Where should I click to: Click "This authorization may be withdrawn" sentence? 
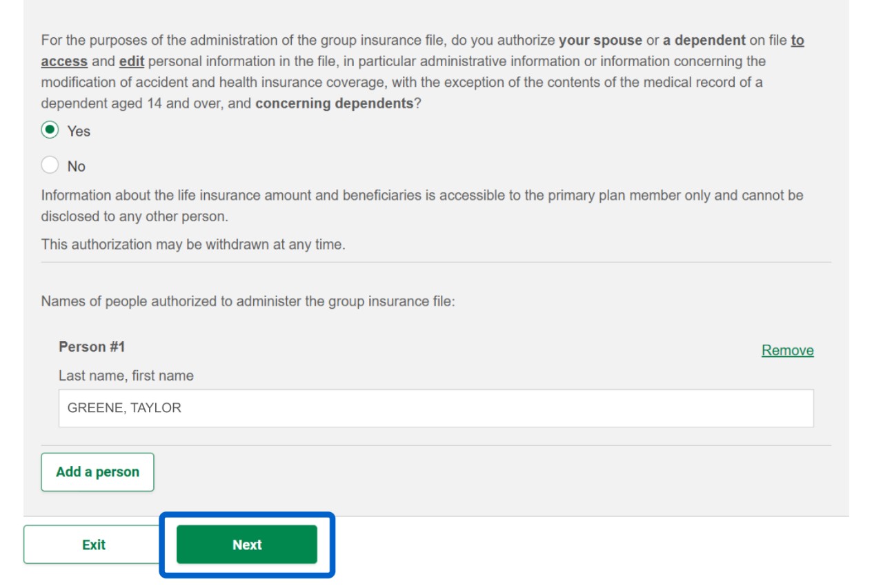[x=193, y=244]
